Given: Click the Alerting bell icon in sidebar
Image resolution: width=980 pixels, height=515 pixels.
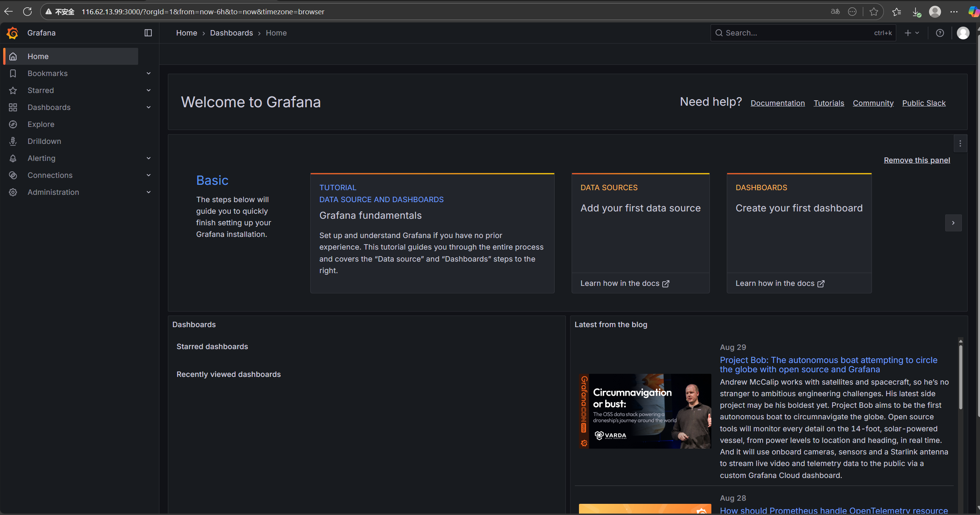Looking at the screenshot, I should pyautogui.click(x=13, y=158).
